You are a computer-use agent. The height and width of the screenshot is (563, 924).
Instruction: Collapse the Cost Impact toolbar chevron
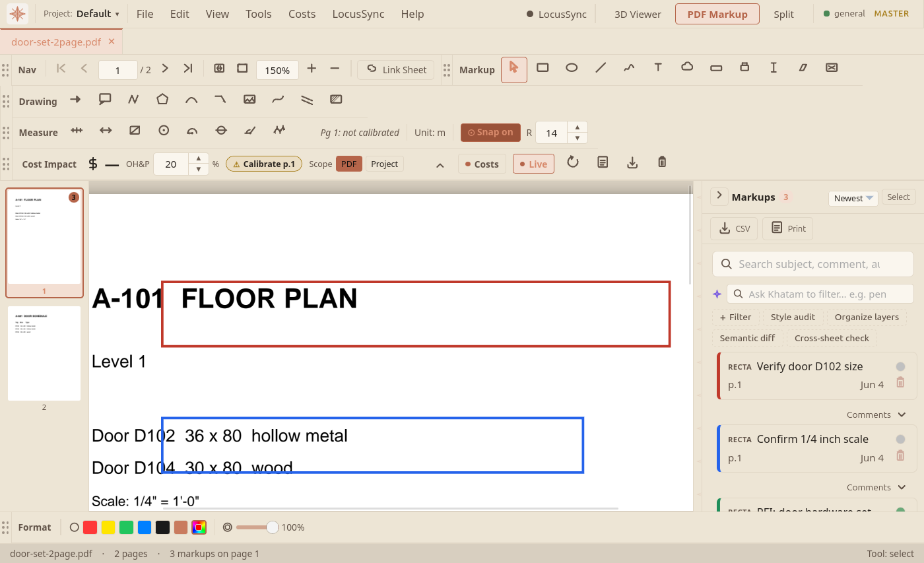[x=440, y=164]
